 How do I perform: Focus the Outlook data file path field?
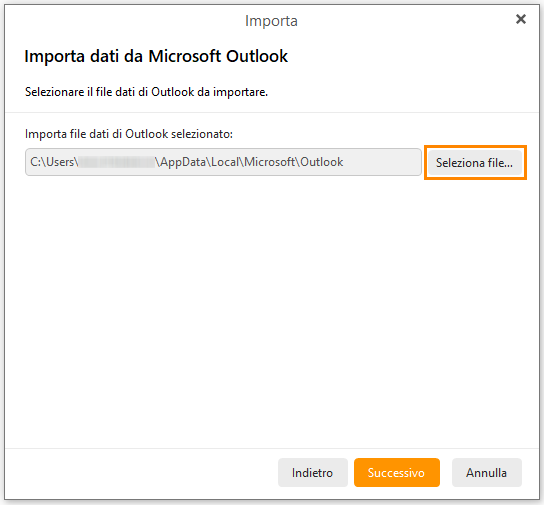223,162
